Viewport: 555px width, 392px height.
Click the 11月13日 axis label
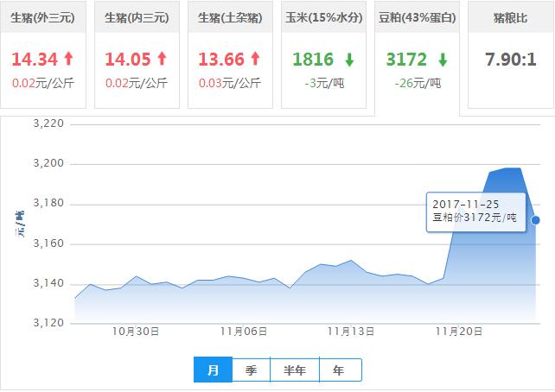coord(351,332)
